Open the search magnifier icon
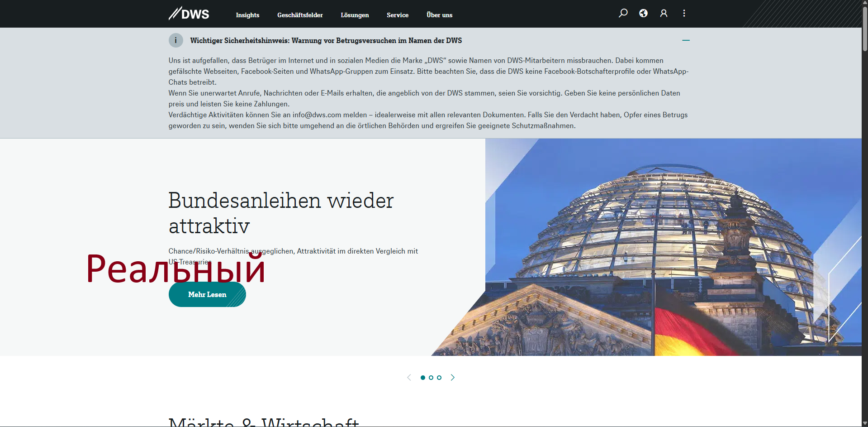This screenshot has height=427, width=868. (x=623, y=13)
